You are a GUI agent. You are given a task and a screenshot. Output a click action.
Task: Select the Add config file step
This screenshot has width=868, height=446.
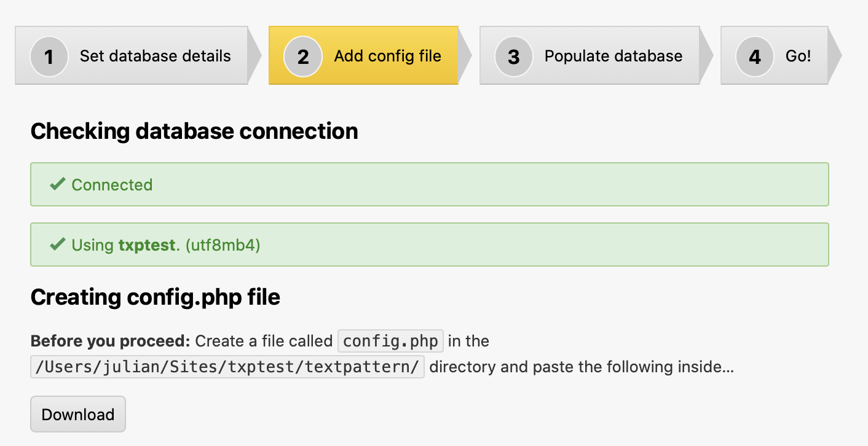click(387, 56)
